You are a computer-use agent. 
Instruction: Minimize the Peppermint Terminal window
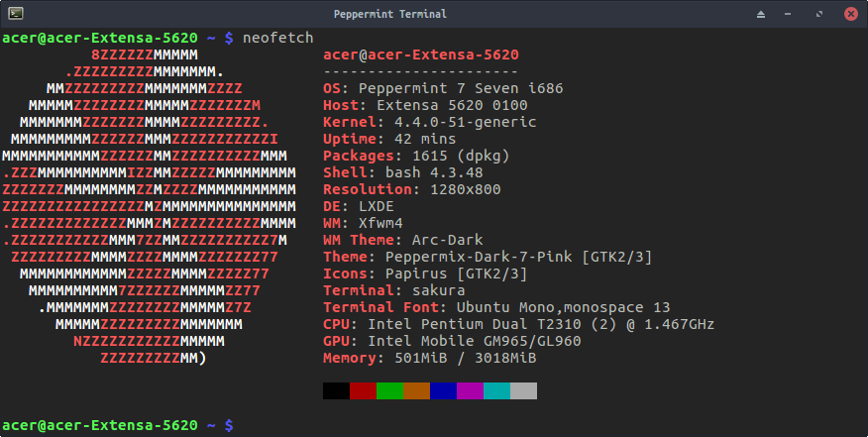[788, 14]
